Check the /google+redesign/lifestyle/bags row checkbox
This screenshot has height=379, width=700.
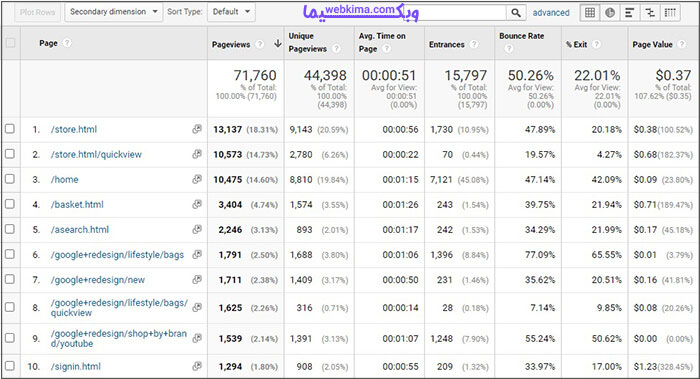click(x=10, y=254)
